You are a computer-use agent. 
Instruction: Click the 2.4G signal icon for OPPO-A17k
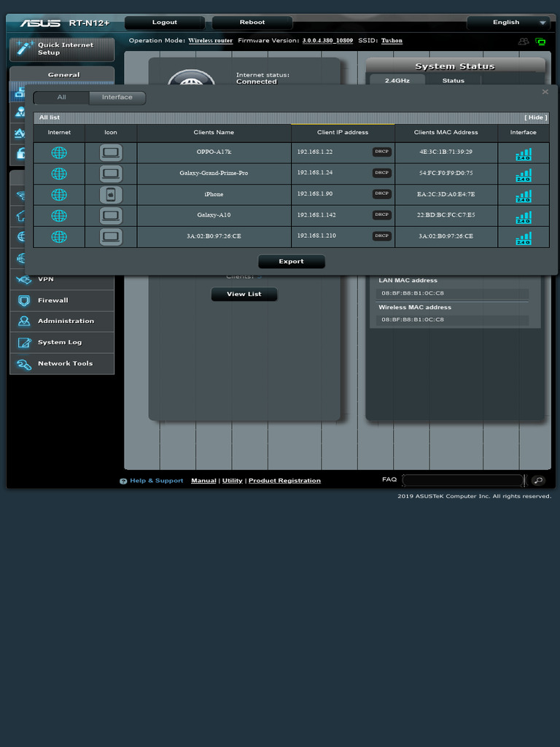click(x=524, y=155)
